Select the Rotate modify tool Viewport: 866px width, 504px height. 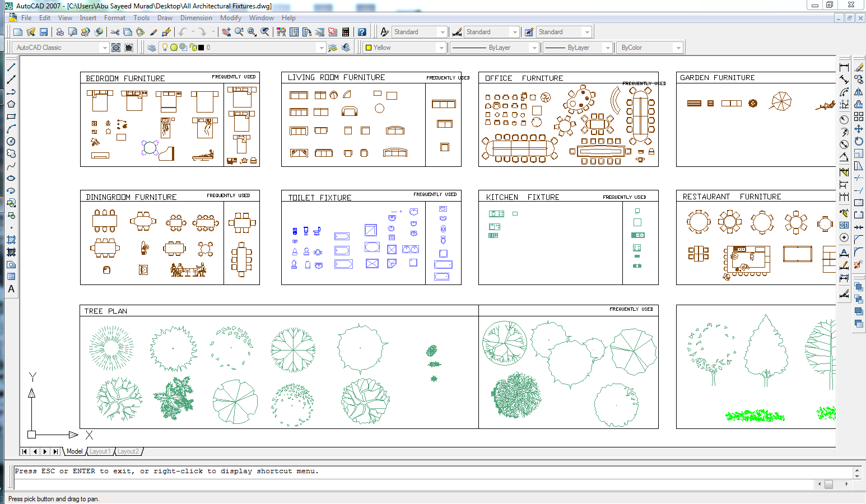859,141
